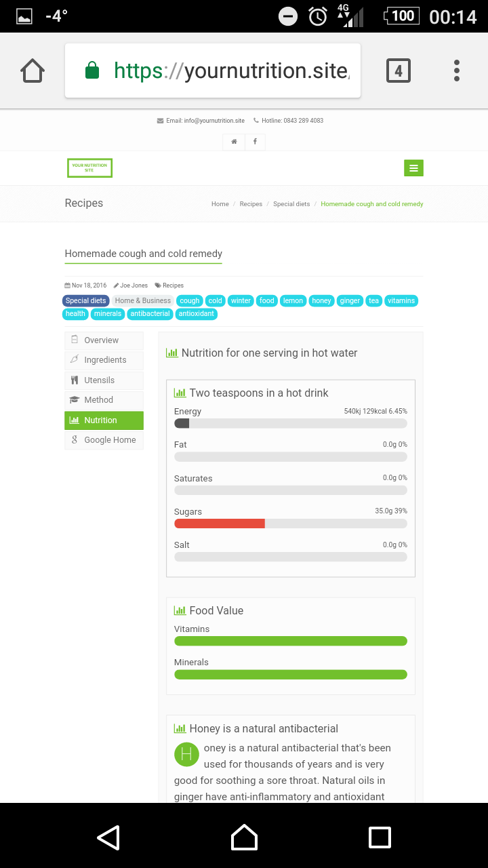Image resolution: width=488 pixels, height=868 pixels.
Task: Open the Ingredients tab
Action: (104, 360)
